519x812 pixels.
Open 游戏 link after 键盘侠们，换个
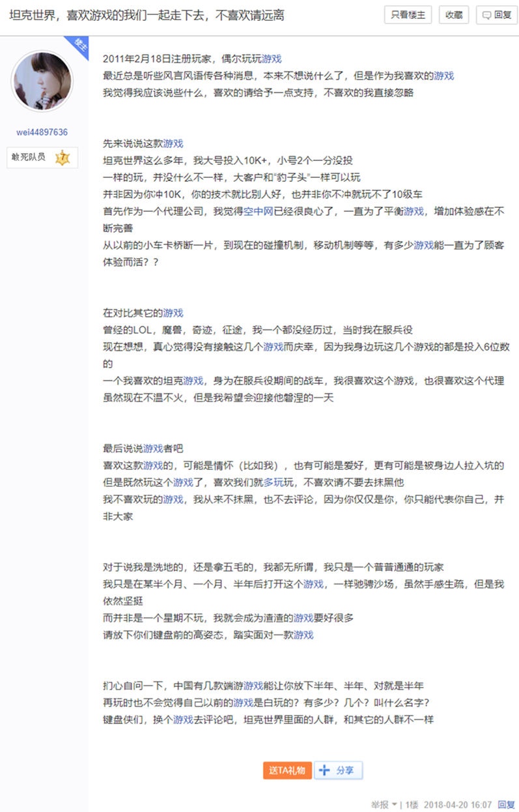[183, 719]
